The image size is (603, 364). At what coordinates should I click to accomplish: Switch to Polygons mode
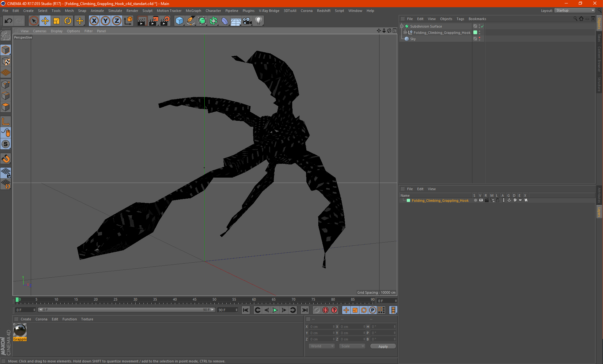[x=6, y=107]
